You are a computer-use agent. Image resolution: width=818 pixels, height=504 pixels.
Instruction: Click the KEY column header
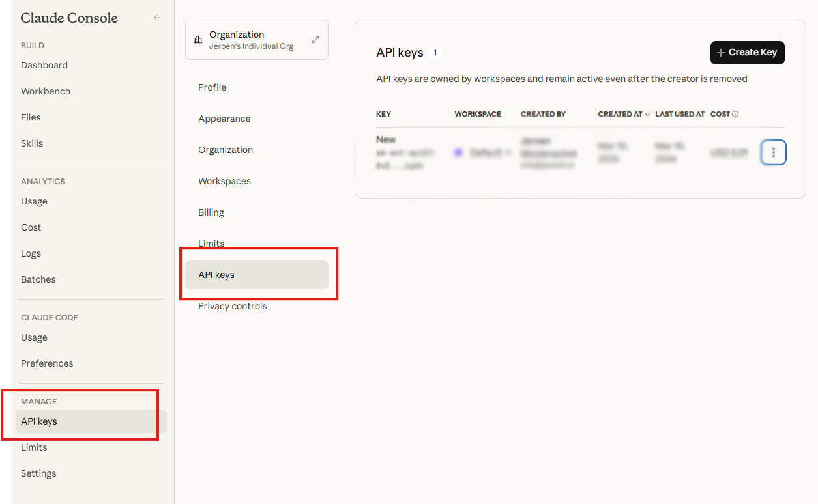pos(383,114)
